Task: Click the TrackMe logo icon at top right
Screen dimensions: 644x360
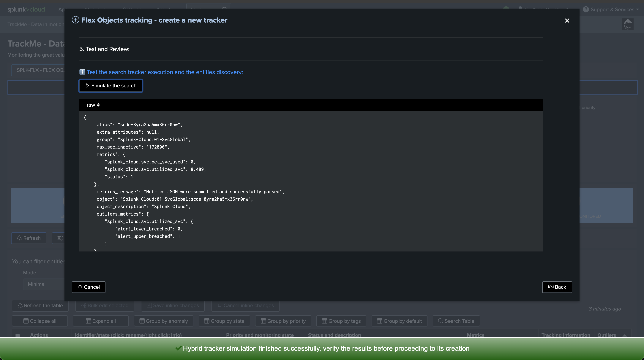Action: click(x=627, y=24)
